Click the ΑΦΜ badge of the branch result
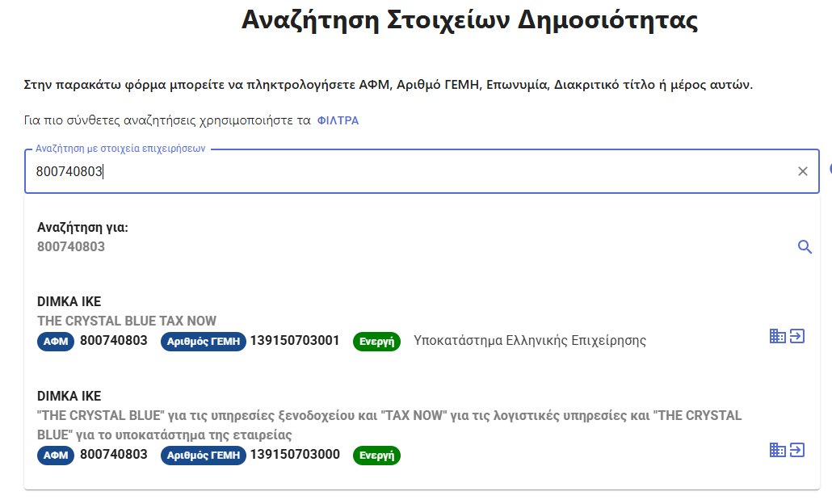Screen dimensions: 832x504 point(56,341)
